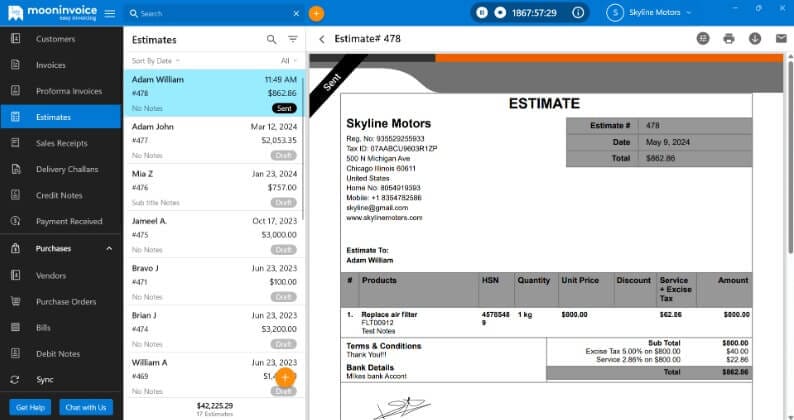This screenshot has width=794, height=420.
Task: Search within the Estimates list
Action: pyautogui.click(x=271, y=40)
